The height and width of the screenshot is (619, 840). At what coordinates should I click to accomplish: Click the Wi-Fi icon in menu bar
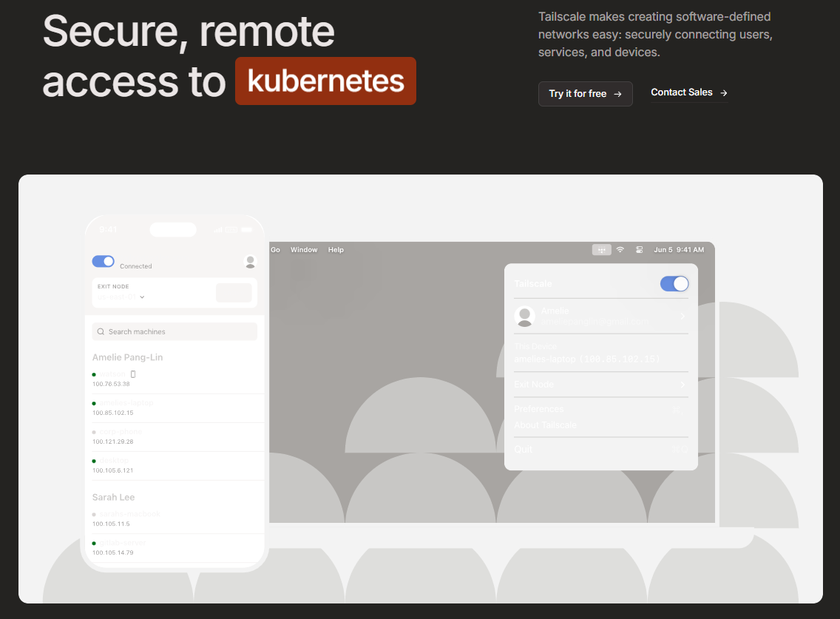[x=620, y=250]
